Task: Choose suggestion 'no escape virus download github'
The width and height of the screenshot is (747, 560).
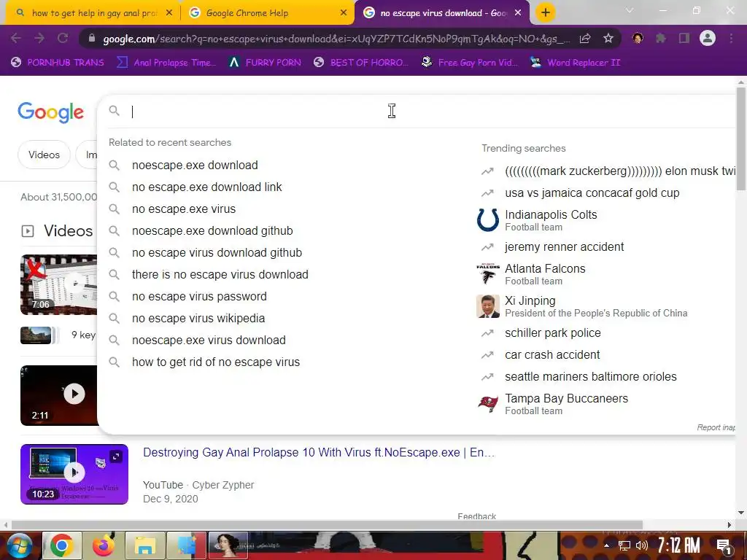Action: click(x=217, y=253)
